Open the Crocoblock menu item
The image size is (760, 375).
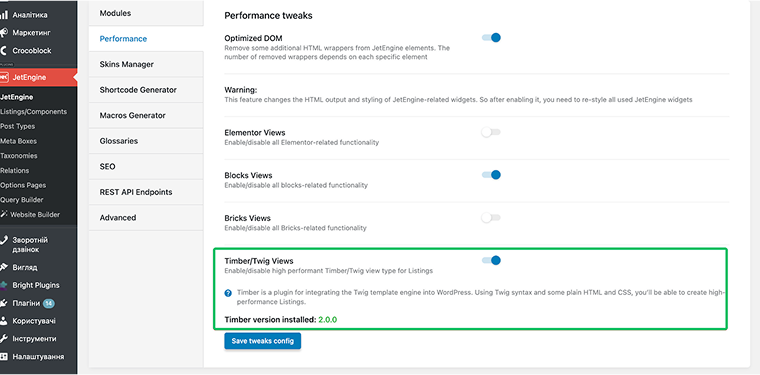[38, 50]
